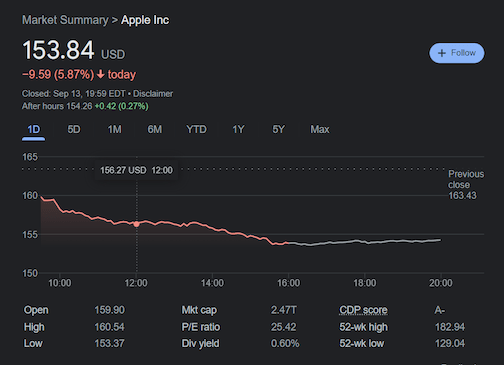Click the 150 price axis label

point(30,273)
